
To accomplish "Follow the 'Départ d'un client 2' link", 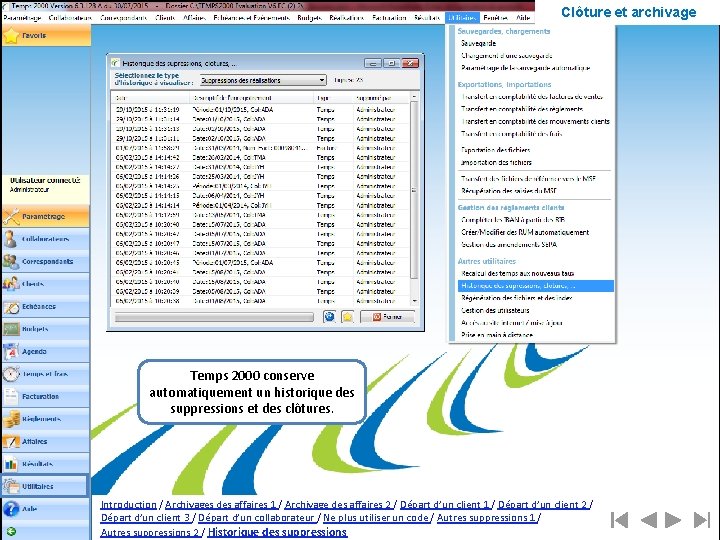I will pyautogui.click(x=542, y=505).
